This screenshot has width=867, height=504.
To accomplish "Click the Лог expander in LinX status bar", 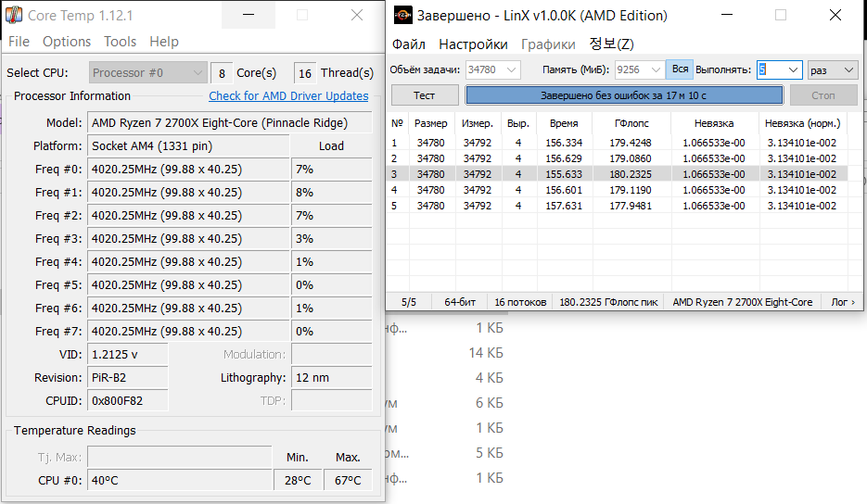I will pos(843,302).
